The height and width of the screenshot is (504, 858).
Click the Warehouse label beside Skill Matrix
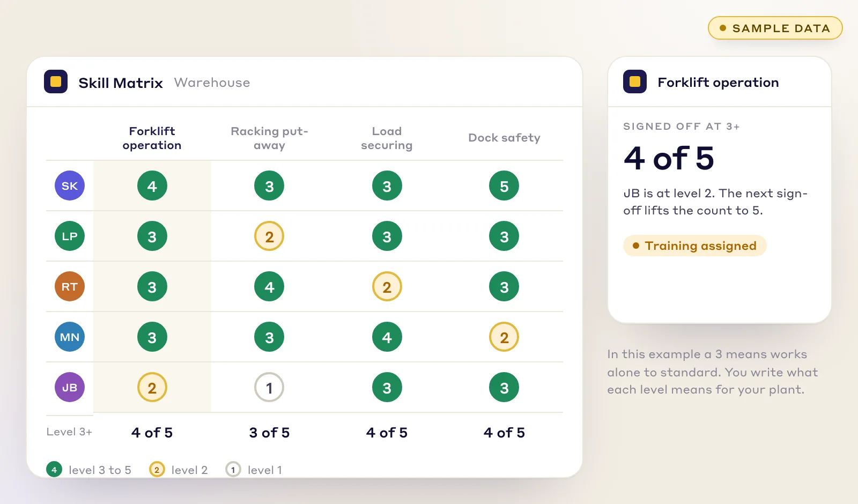(x=212, y=83)
